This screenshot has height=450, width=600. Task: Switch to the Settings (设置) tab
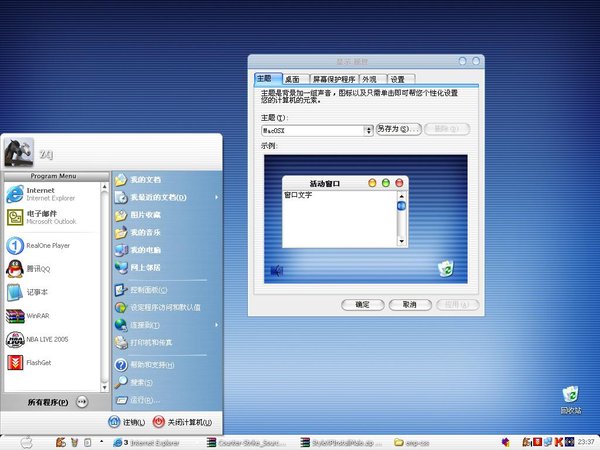401,79
